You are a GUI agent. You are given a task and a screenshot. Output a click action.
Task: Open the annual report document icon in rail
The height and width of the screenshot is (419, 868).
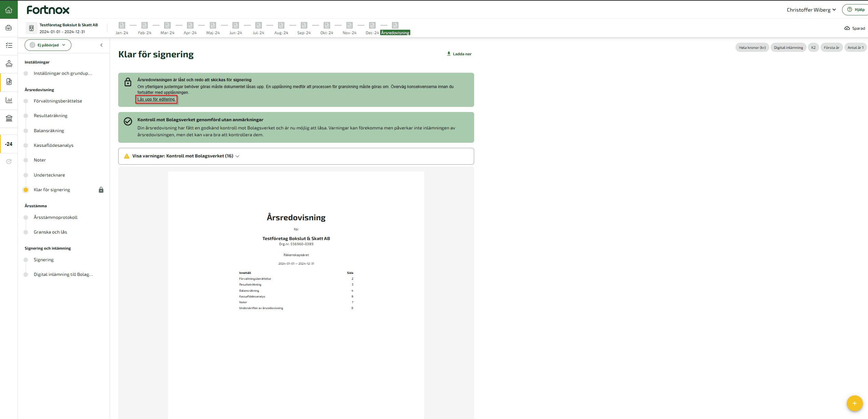[x=9, y=82]
